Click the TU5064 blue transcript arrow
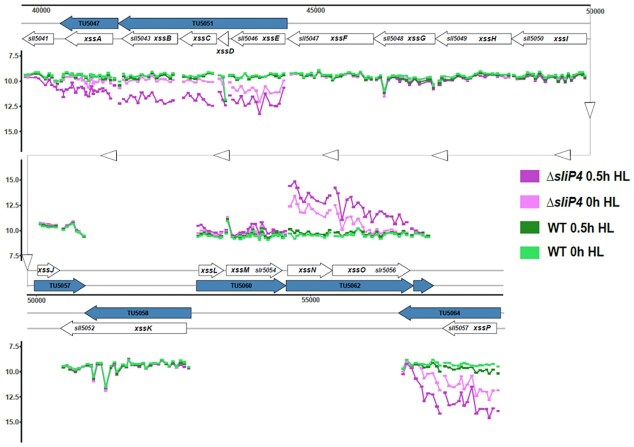Screen dimensions: 634x447 coord(450,313)
